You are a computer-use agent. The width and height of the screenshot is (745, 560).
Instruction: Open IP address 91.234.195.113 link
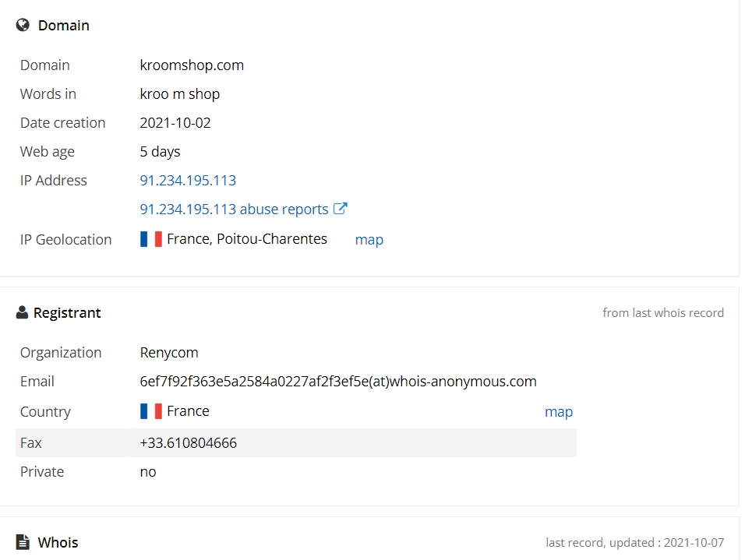coord(188,181)
